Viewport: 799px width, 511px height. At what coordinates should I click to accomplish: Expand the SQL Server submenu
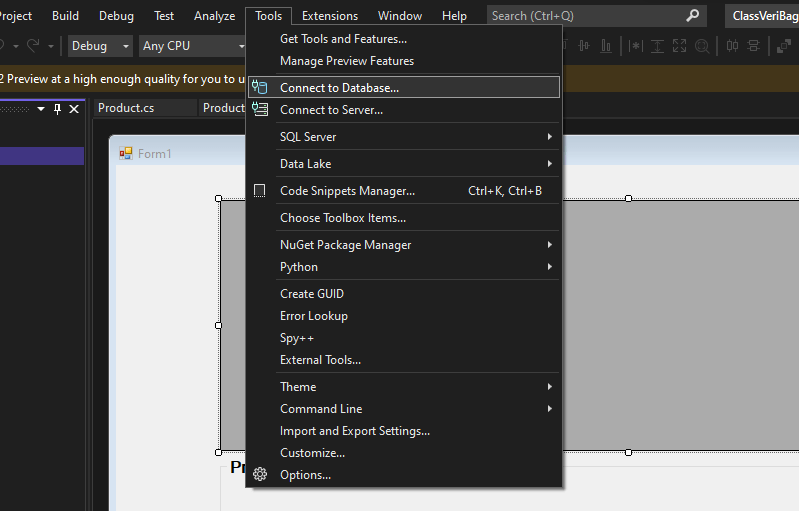click(x=549, y=137)
